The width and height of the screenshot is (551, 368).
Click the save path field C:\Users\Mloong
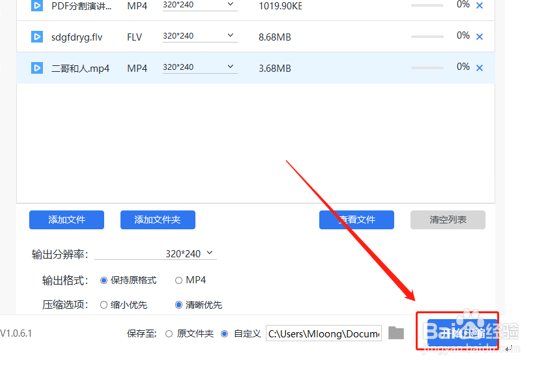324,333
